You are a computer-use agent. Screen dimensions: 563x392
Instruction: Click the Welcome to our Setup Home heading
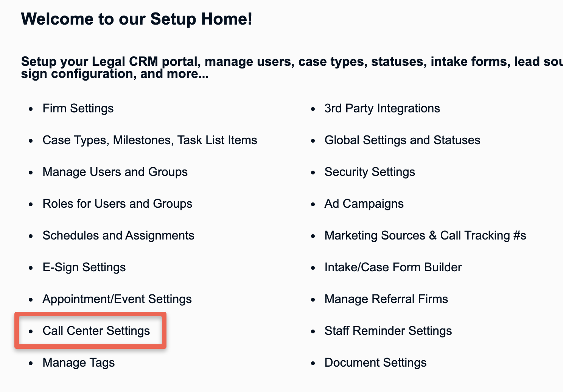[x=137, y=19]
